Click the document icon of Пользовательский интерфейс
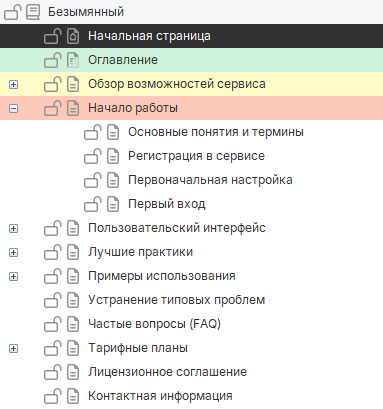383x409 pixels. click(73, 228)
